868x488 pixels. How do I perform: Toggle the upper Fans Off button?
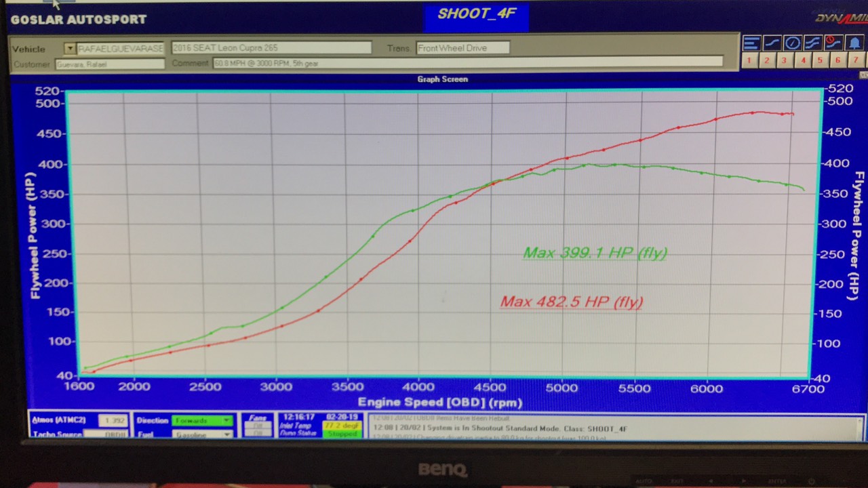pyautogui.click(x=258, y=426)
